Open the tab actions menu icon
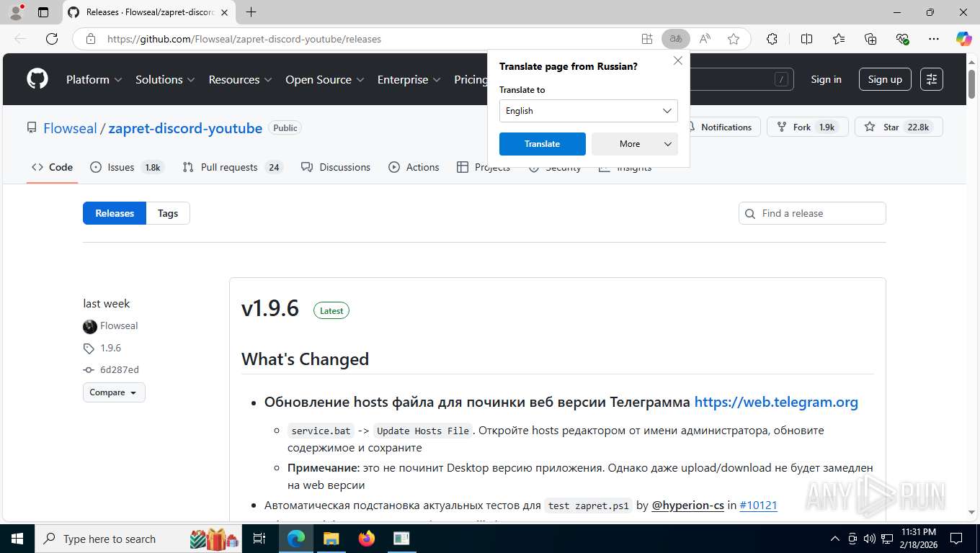 (43, 12)
